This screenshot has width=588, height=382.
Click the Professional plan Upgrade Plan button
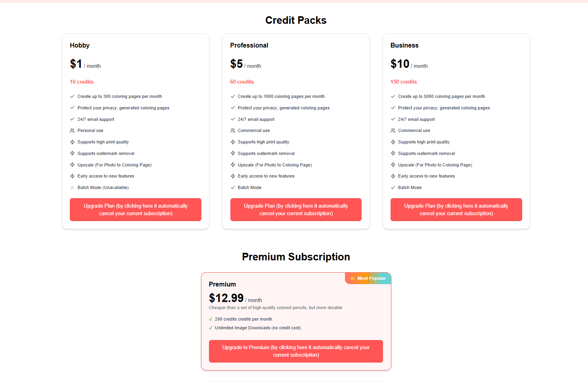tap(296, 210)
